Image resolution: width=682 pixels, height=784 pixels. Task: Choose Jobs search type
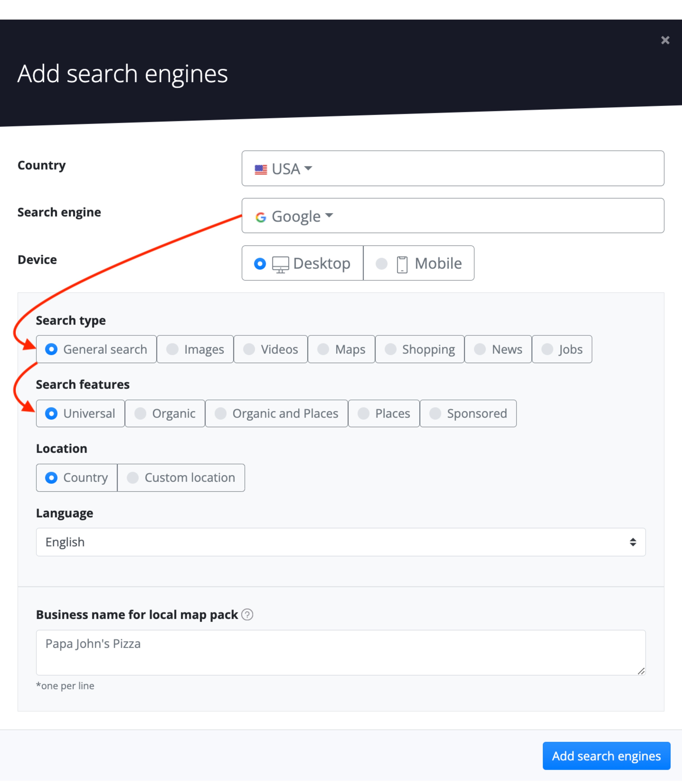(x=562, y=349)
